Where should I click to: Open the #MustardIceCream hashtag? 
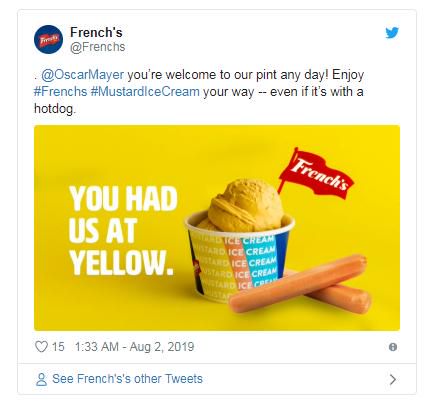(x=145, y=91)
